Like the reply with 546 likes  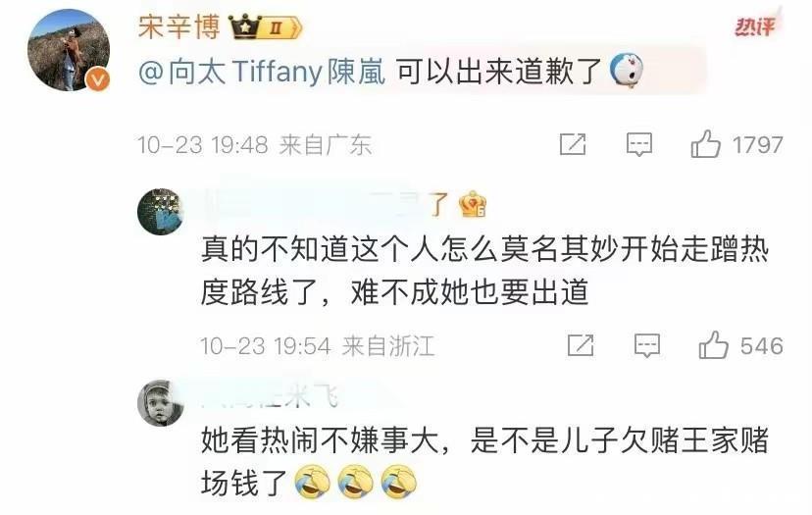tap(713, 345)
